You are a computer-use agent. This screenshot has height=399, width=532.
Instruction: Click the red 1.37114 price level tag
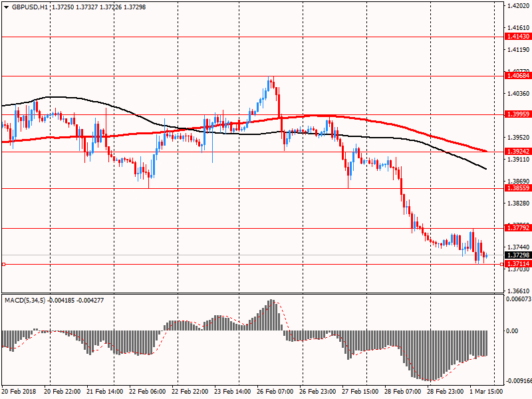coord(517,264)
